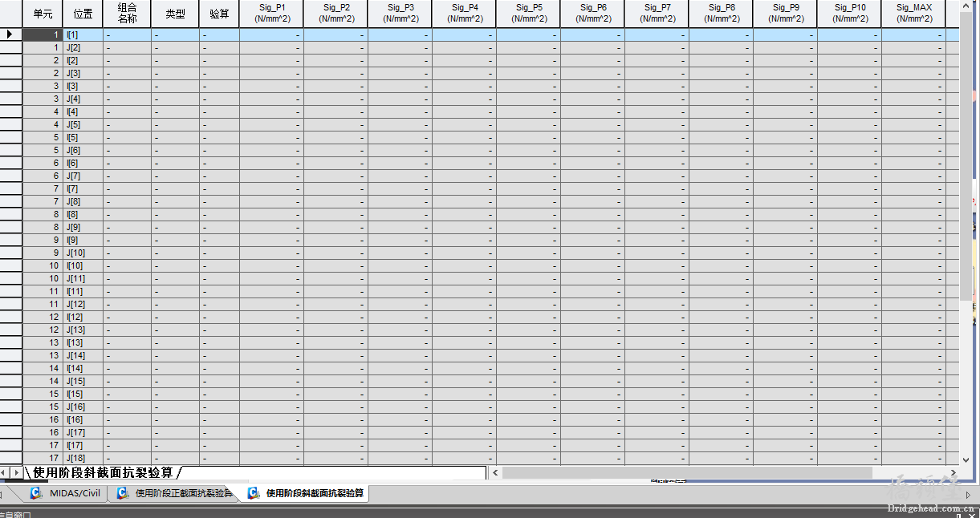Select the I[7] position cell
The height and width of the screenshot is (518, 980).
tap(83, 188)
